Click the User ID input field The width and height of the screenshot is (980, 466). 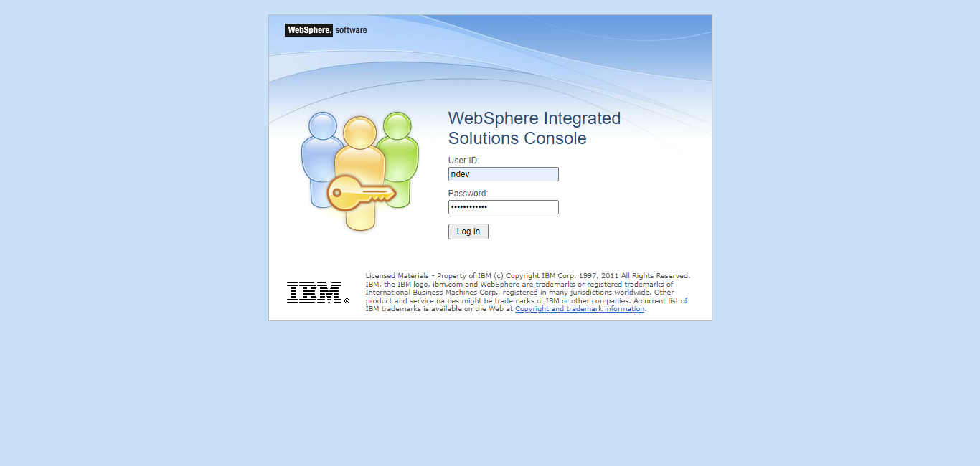click(503, 174)
